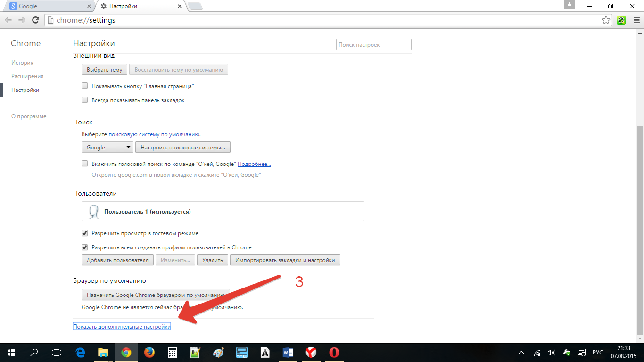
Task: Click the Удалить button
Action: (x=213, y=260)
